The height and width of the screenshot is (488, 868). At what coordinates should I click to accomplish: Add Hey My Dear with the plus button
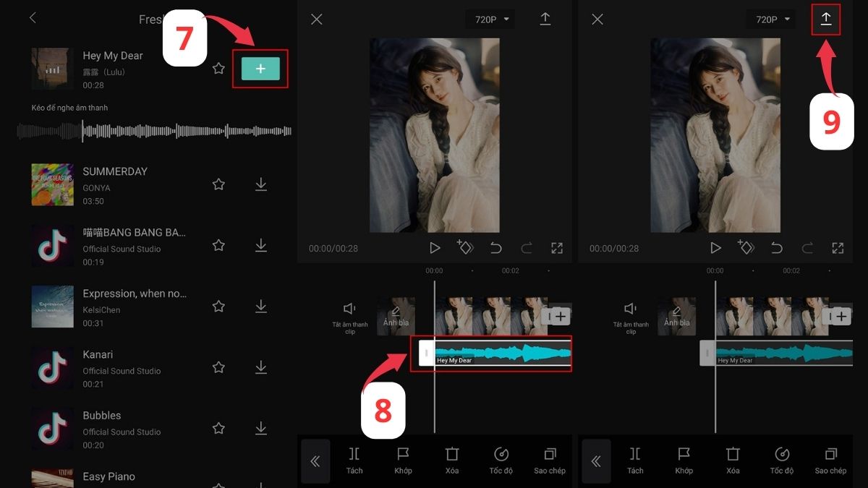[260, 69]
